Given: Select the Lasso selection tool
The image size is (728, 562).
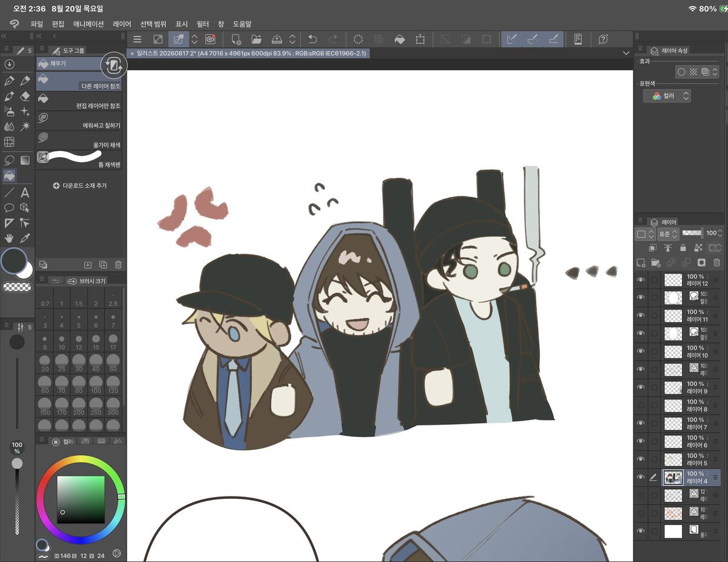Looking at the screenshot, I should [9, 160].
